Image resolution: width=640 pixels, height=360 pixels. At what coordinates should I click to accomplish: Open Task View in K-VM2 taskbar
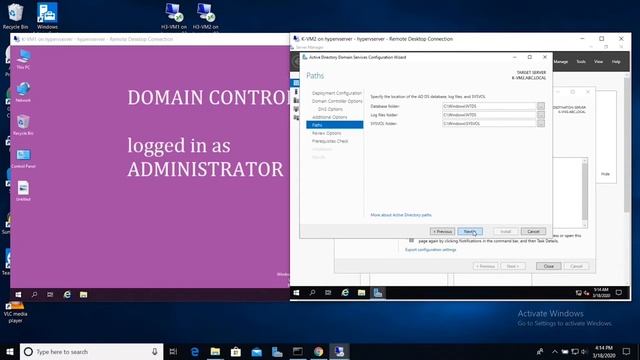[328, 293]
